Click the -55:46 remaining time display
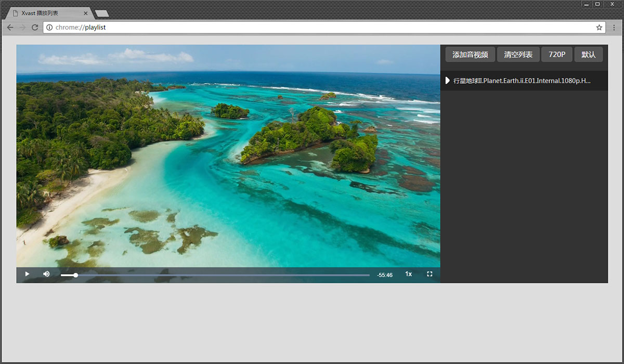The image size is (624, 364). (x=385, y=275)
